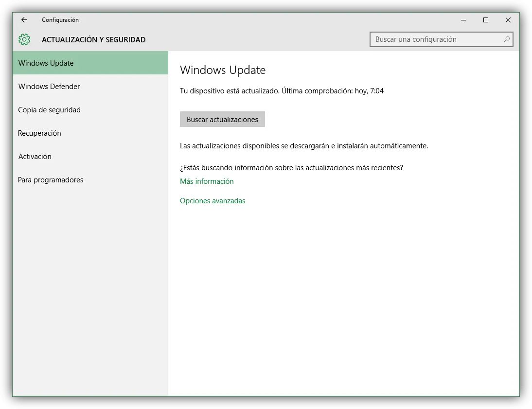Image resolution: width=532 pixels, height=409 pixels.
Task: Select Activación in the sidebar
Action: coord(35,156)
